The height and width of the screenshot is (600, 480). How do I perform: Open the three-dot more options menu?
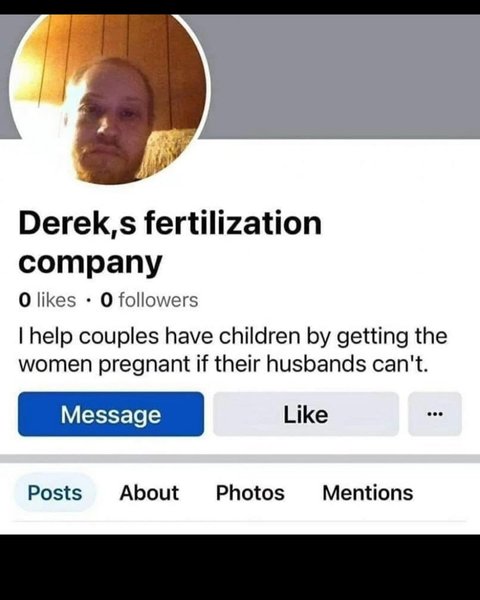point(435,414)
